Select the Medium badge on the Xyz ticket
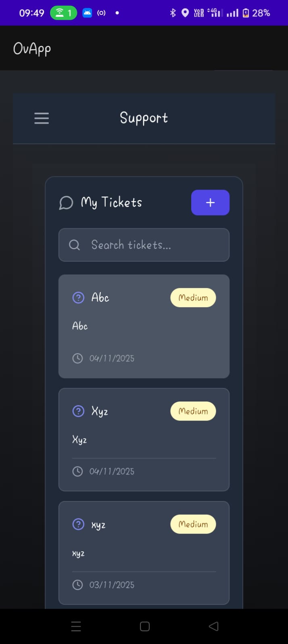 [193, 411]
